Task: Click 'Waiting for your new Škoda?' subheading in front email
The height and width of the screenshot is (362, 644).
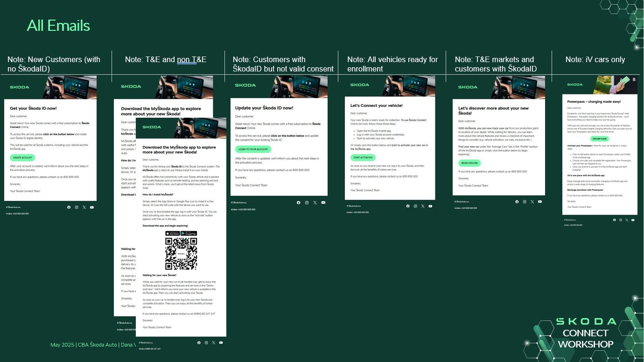Action: 159,276
